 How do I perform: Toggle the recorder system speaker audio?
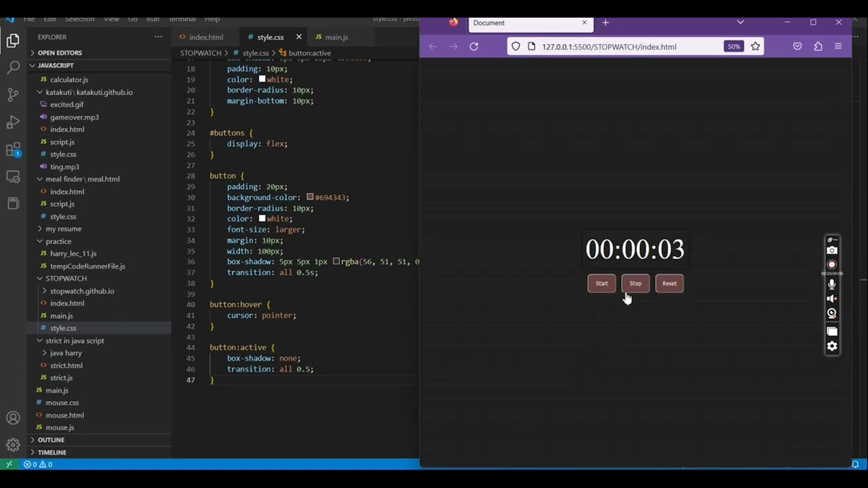point(832,299)
